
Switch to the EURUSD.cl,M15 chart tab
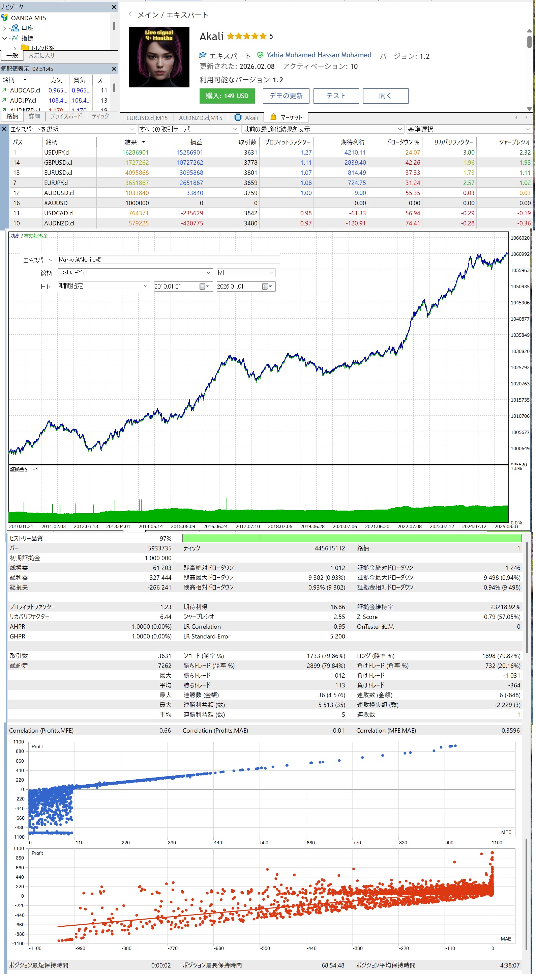coord(147,118)
